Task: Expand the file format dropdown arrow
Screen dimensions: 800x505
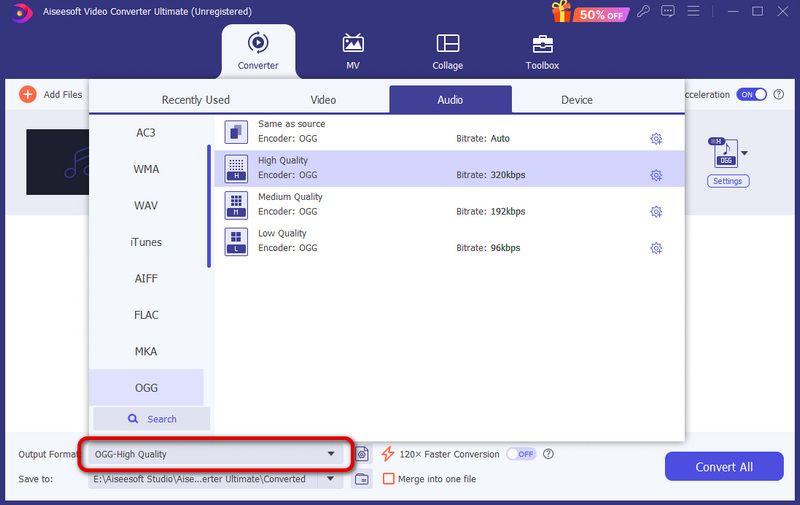Action: coord(744,153)
